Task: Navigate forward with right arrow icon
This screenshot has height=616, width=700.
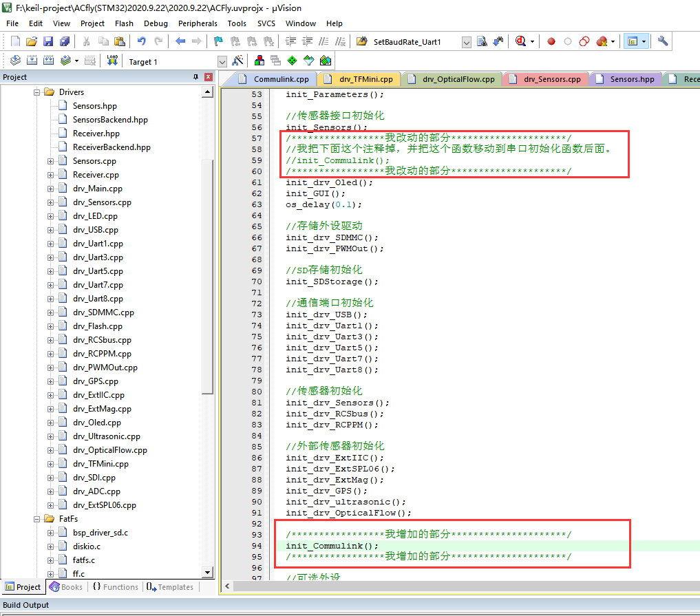Action: [x=196, y=41]
